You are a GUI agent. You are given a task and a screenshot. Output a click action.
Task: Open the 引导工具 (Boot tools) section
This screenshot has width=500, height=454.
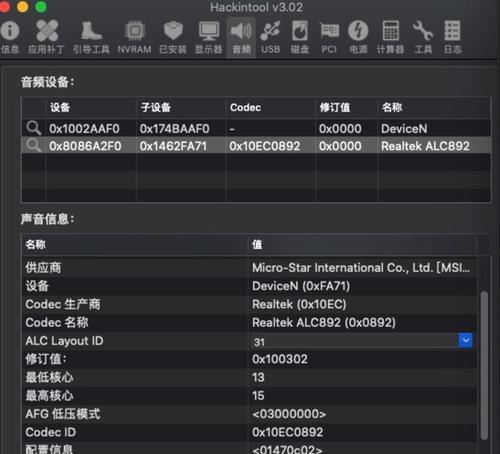click(91, 37)
